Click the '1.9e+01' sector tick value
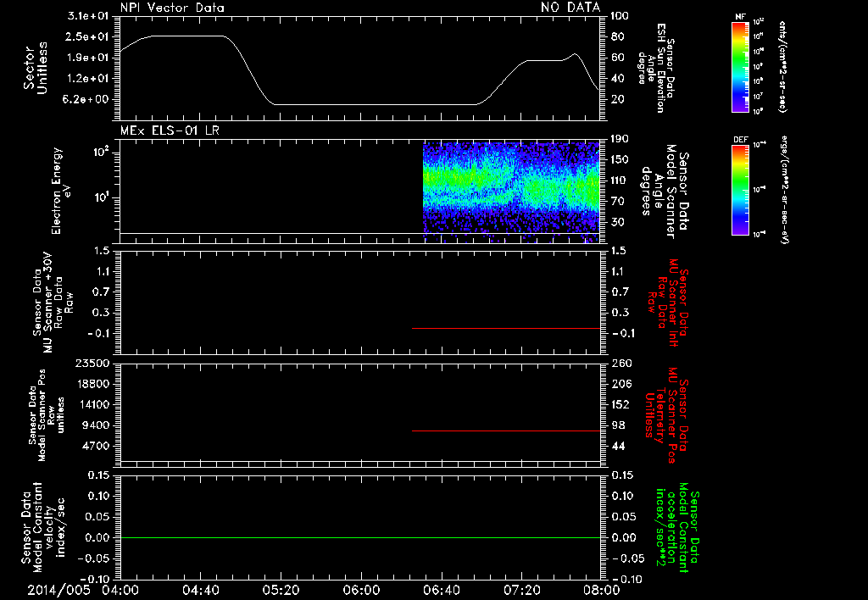This screenshot has width=868, height=600. coord(88,58)
